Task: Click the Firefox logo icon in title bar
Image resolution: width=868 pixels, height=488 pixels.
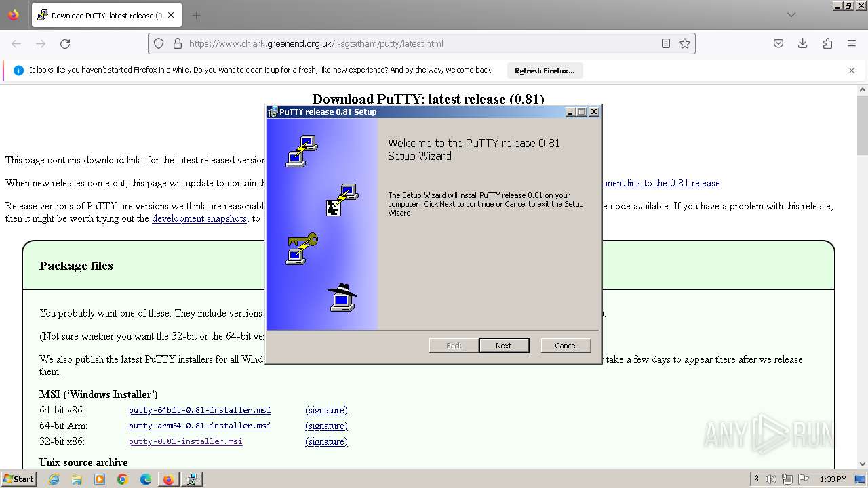Action: point(14,14)
